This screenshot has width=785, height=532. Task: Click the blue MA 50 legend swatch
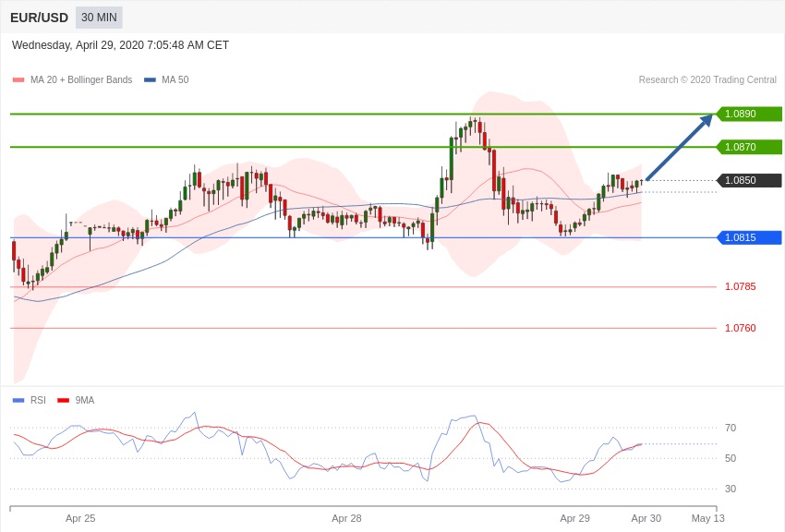150,80
